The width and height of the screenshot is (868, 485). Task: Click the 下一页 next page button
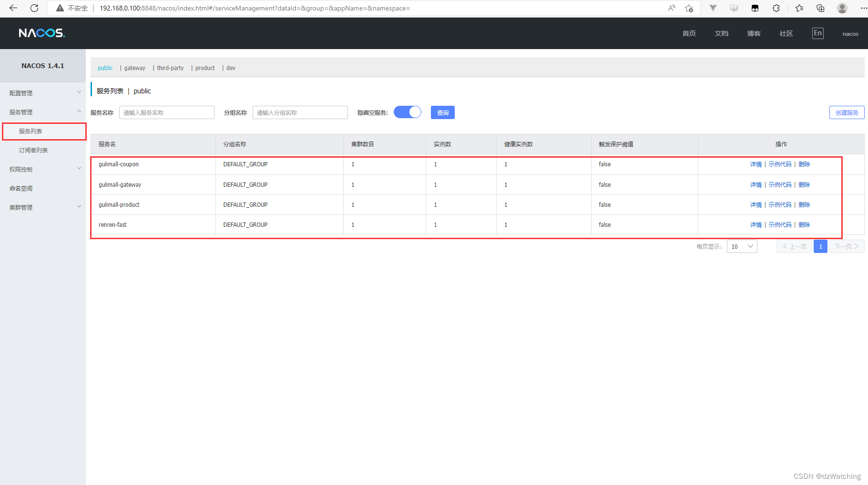pyautogui.click(x=847, y=246)
